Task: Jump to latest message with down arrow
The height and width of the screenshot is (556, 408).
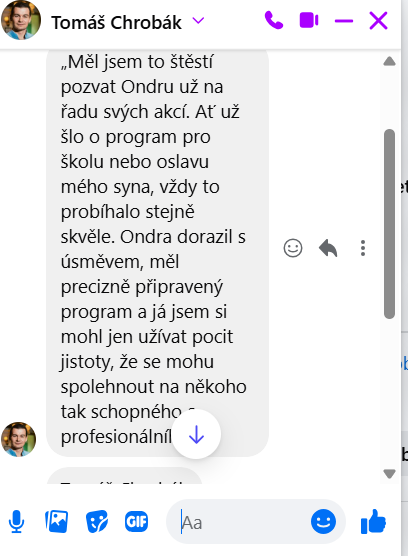Action: pyautogui.click(x=196, y=434)
